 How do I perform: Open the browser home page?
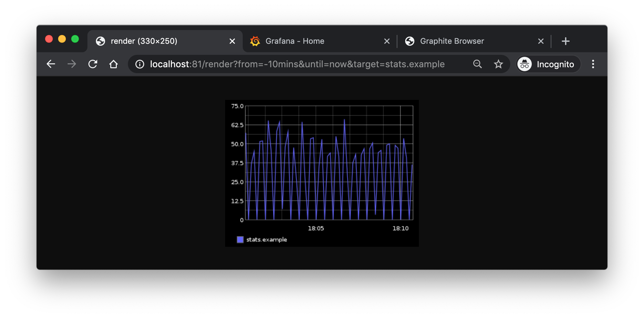[x=114, y=64]
